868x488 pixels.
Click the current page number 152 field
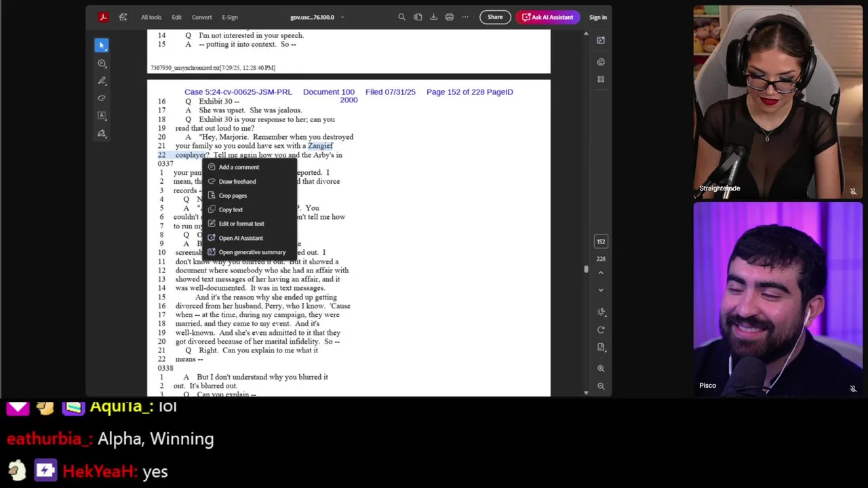pos(601,241)
